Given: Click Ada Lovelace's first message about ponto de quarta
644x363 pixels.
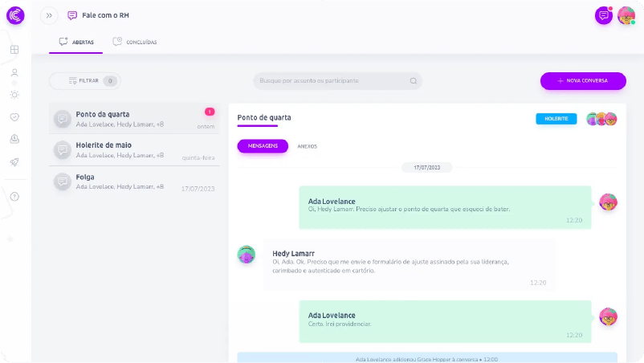Looking at the screenshot, I should 445,207.
